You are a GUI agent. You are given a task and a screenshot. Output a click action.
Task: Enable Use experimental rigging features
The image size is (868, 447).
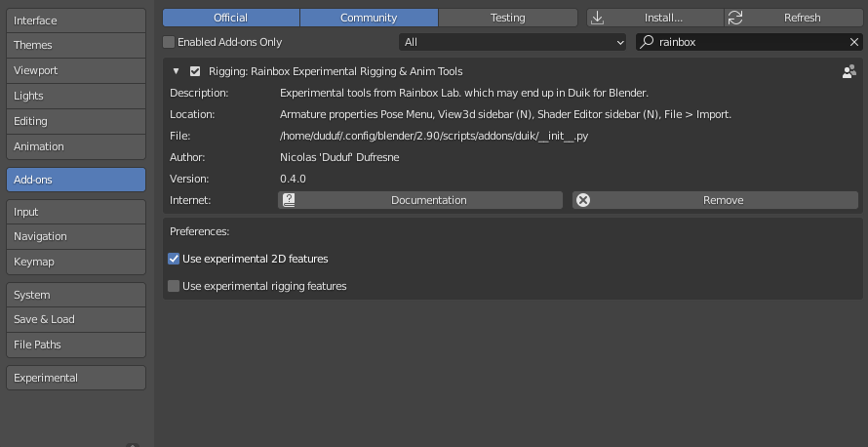174,286
